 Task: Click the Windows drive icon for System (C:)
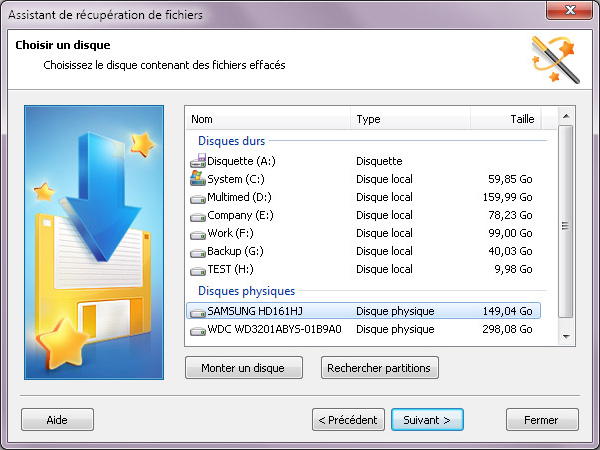tap(198, 179)
